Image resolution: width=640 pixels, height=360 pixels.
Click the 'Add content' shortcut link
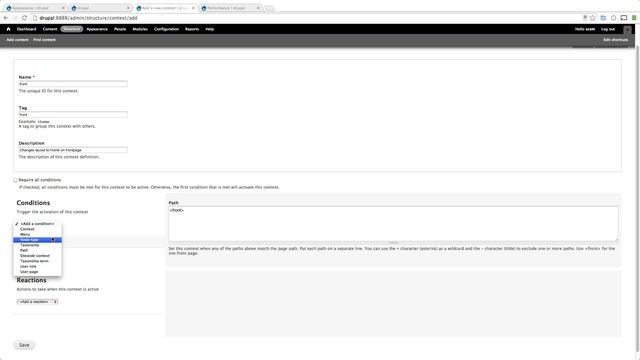pos(18,40)
